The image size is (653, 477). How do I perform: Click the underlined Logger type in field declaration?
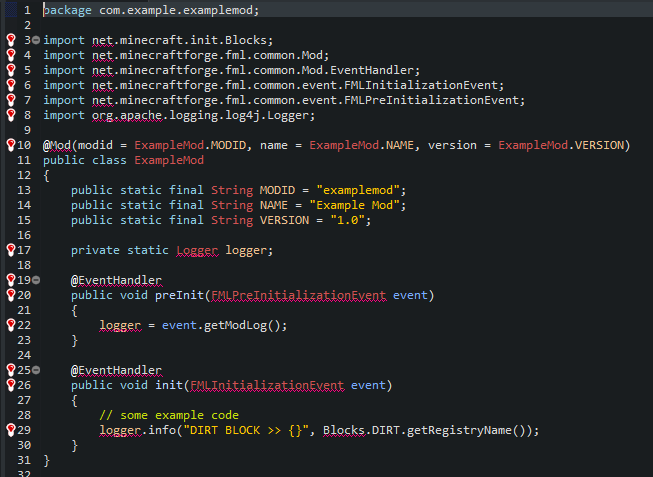pyautogui.click(x=196, y=250)
